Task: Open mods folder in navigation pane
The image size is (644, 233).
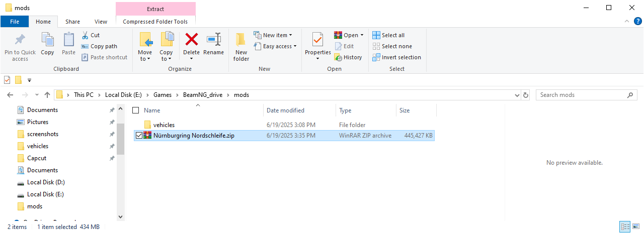Action: (x=35, y=206)
